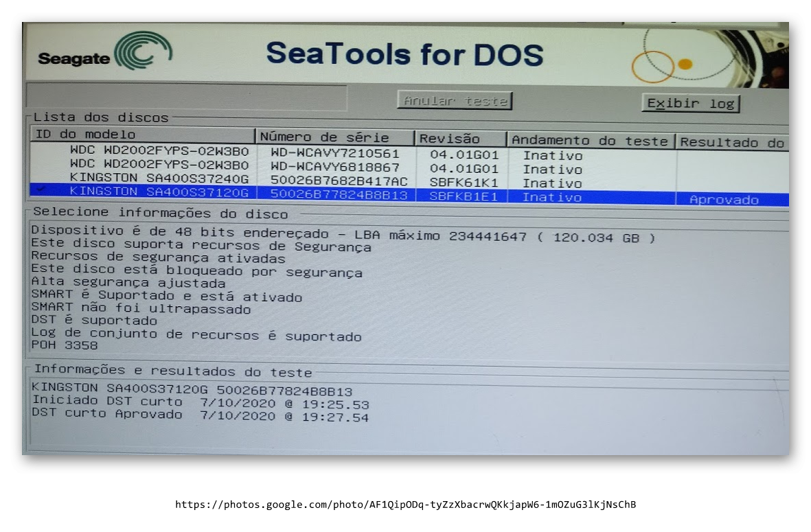This screenshot has height=532, width=811.
Task: Select serial WD-WCAVY6818867 disk row
Action: (409, 167)
